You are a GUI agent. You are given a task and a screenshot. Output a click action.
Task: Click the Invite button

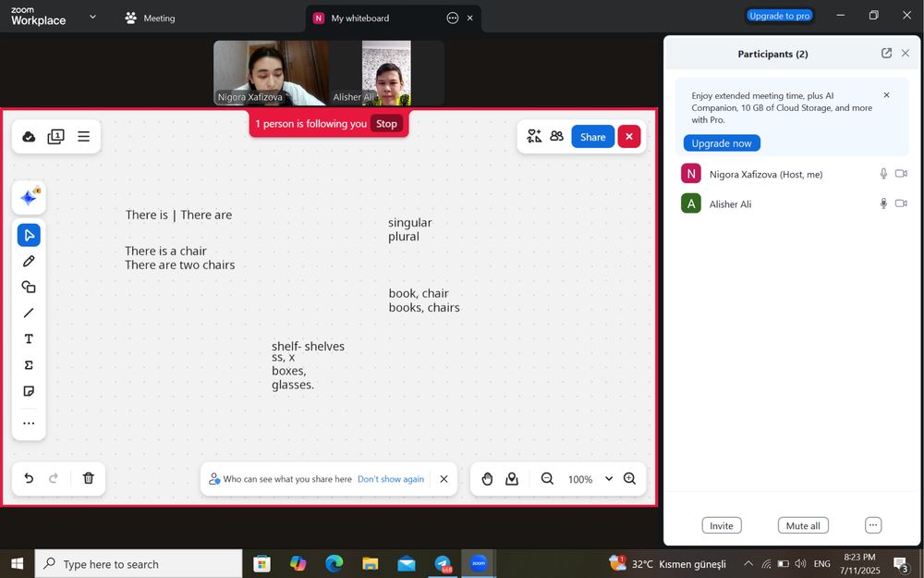[x=722, y=525]
